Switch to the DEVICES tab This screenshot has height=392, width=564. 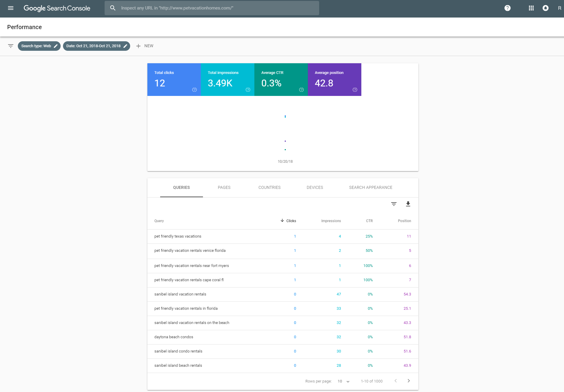315,188
